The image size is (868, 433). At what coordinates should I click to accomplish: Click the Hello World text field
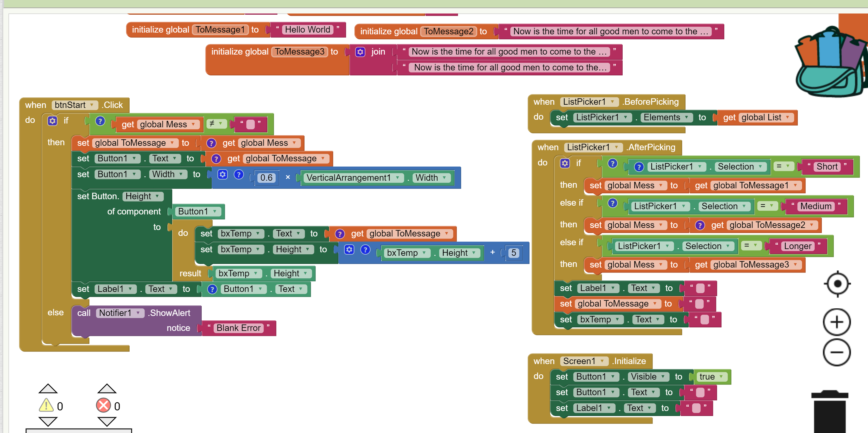(307, 30)
